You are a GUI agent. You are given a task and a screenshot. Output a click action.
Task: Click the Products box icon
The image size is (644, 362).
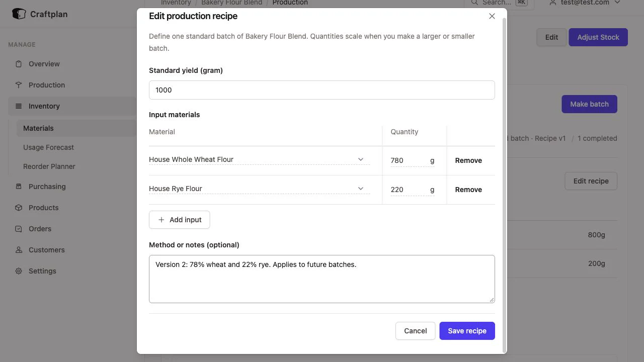19,208
